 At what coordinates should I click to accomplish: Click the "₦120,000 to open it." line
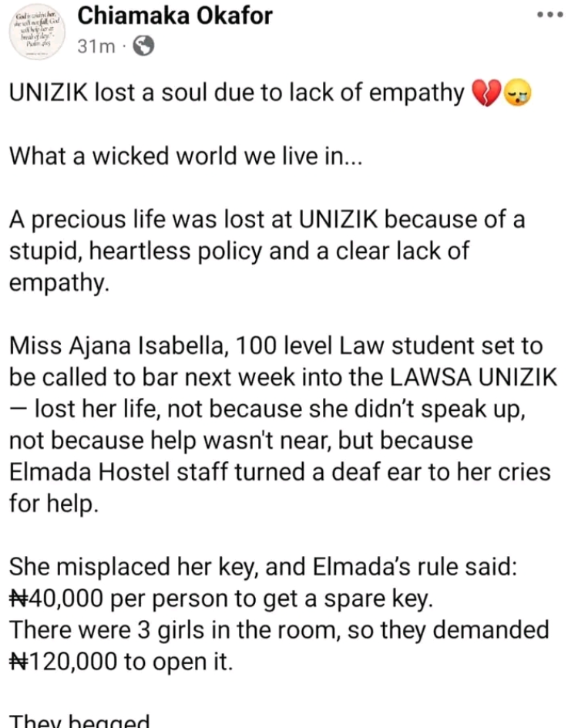tap(119, 661)
